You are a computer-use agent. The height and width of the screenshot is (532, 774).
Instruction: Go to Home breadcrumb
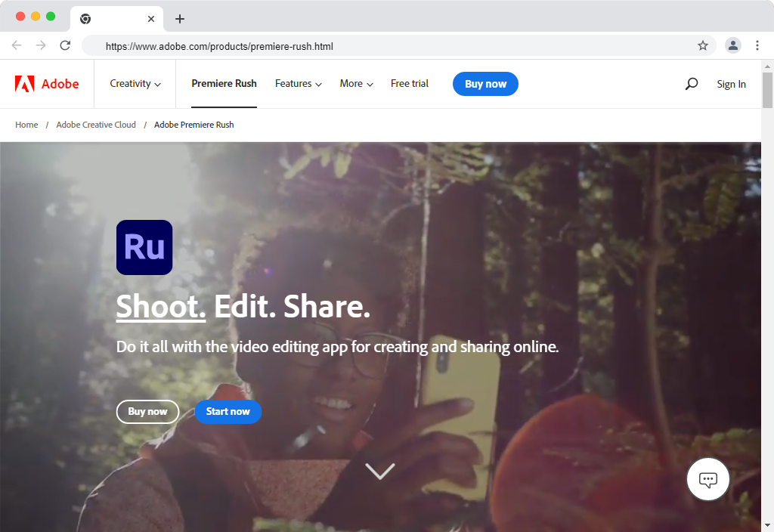(26, 125)
